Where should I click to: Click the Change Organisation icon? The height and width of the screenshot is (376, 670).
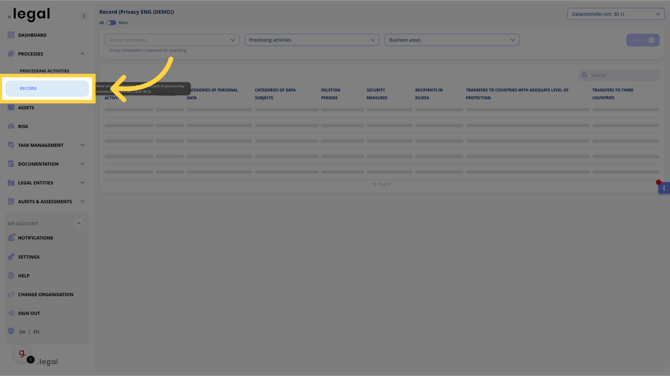[x=11, y=294]
